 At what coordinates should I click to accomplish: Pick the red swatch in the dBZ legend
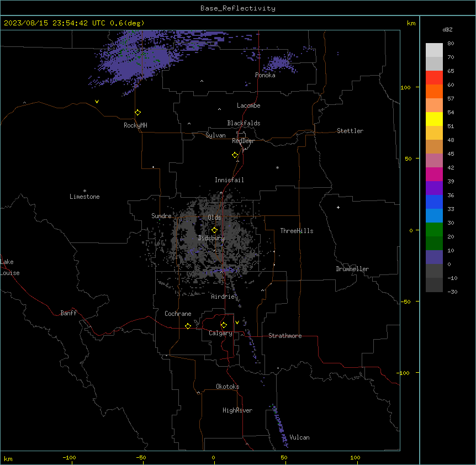pyautogui.click(x=434, y=77)
